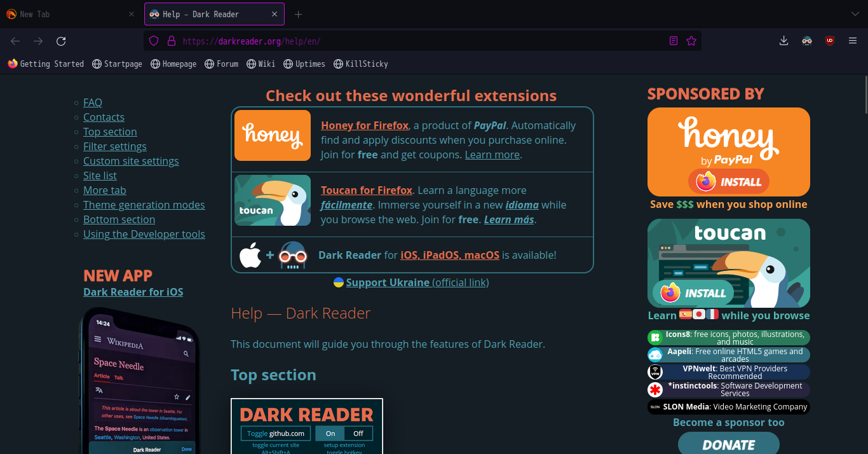Follow the Toucan for Firefox link
The height and width of the screenshot is (454, 868).
click(367, 190)
